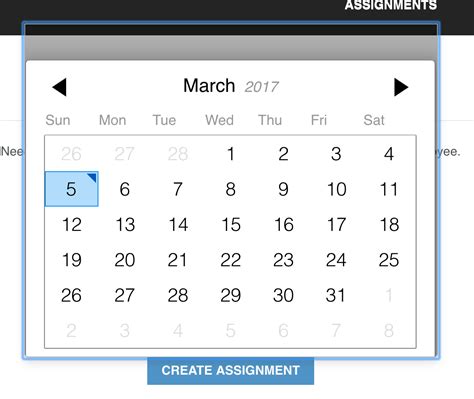
Task: Select the greyed April 1 date
Action: (x=389, y=295)
